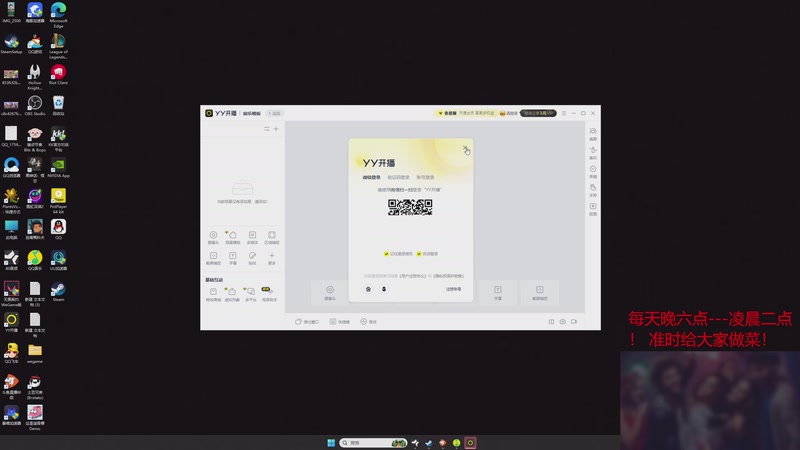This screenshot has width=800, height=450.
Task: Open the 隐私权保护政策 link
Action: [448, 276]
